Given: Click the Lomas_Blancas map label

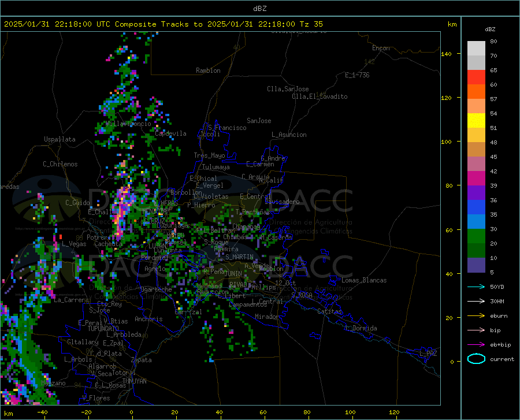Looking at the screenshot, I should click(x=364, y=280).
